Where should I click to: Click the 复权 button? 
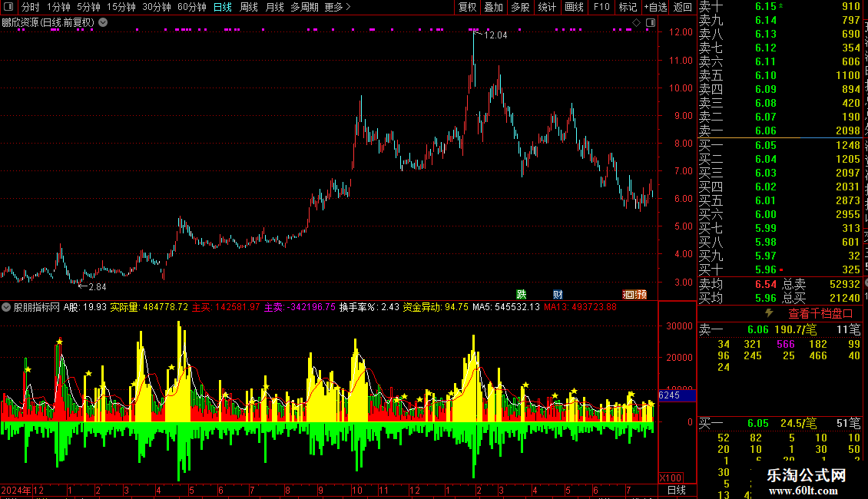pyautogui.click(x=467, y=7)
